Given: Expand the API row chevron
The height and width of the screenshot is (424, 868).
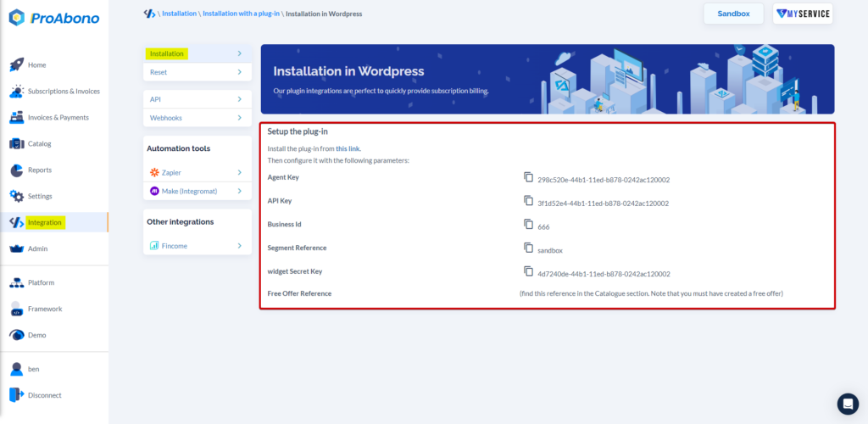Looking at the screenshot, I should pos(240,99).
